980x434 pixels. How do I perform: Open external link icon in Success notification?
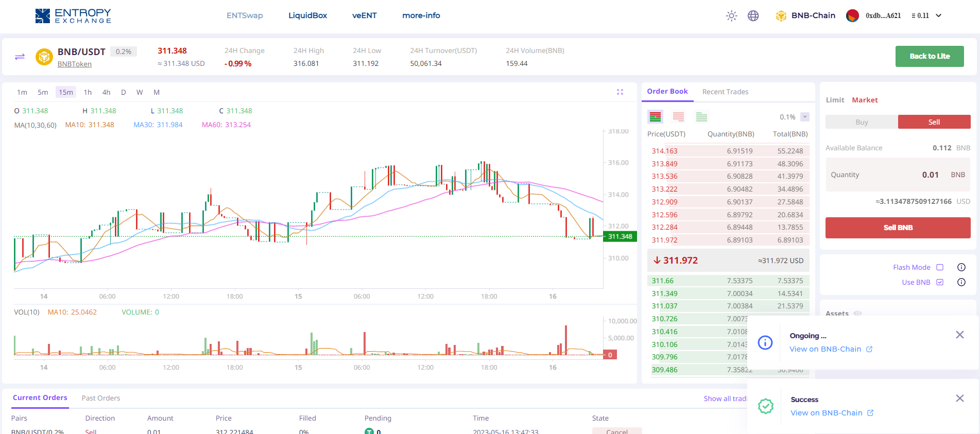[870, 413]
